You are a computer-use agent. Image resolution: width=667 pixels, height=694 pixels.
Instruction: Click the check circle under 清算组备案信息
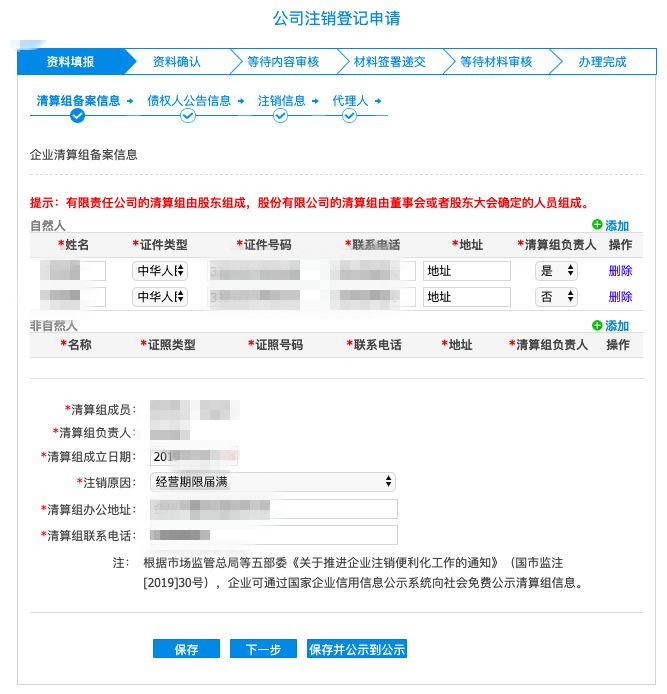click(x=77, y=116)
